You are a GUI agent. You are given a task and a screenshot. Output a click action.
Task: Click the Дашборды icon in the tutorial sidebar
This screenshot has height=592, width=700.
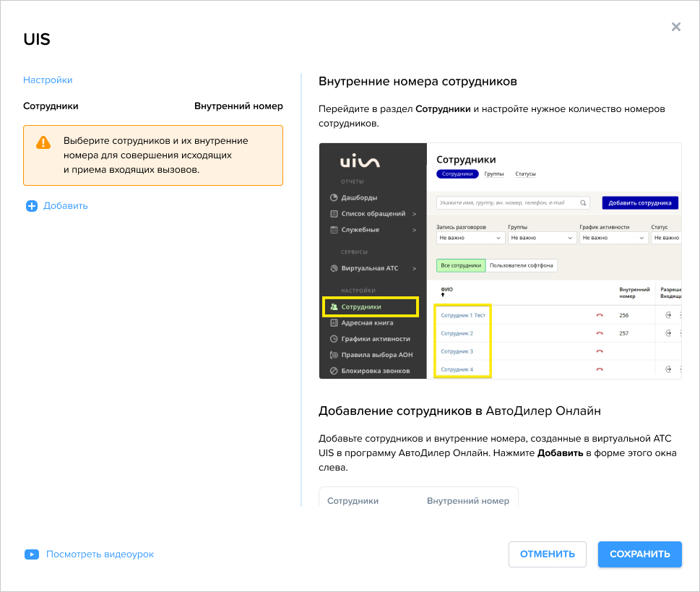(334, 197)
